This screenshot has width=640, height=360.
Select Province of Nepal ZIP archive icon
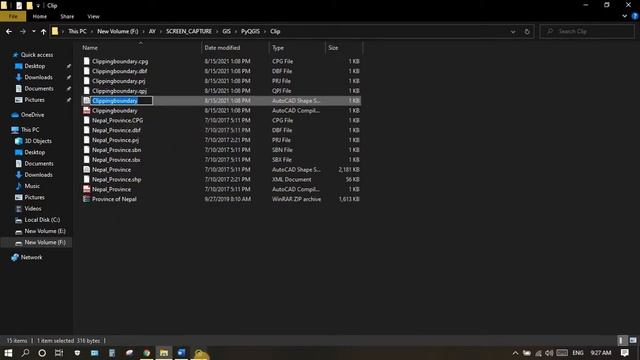(87, 199)
